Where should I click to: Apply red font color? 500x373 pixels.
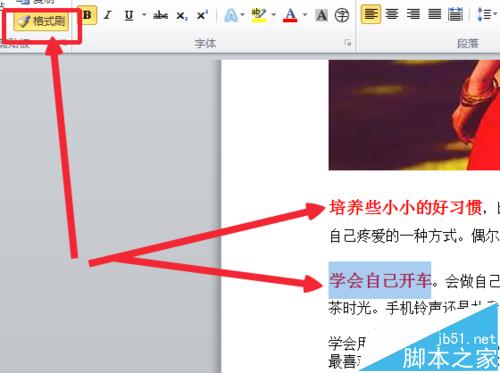click(290, 15)
